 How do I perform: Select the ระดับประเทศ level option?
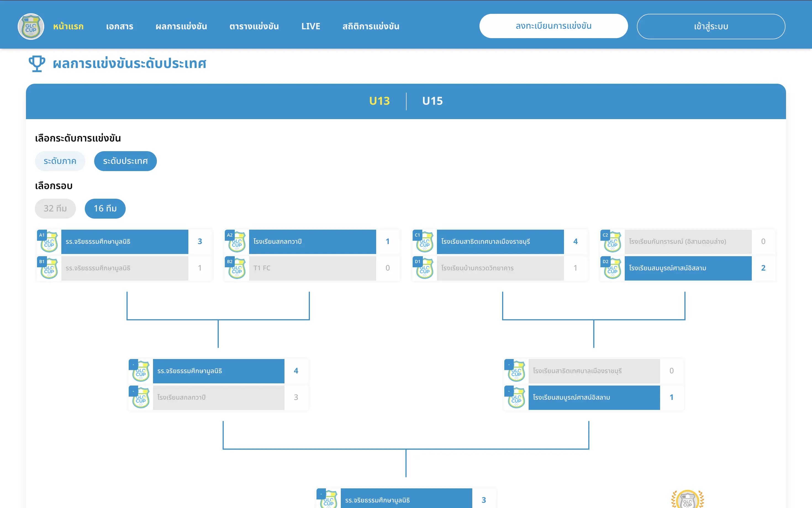125,161
